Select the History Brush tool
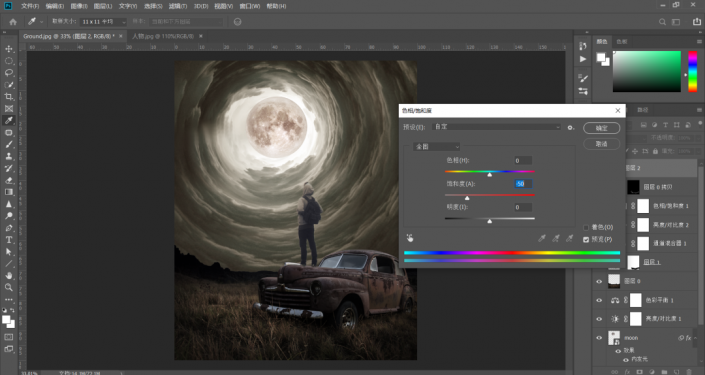The height and width of the screenshot is (375, 705). (9, 168)
